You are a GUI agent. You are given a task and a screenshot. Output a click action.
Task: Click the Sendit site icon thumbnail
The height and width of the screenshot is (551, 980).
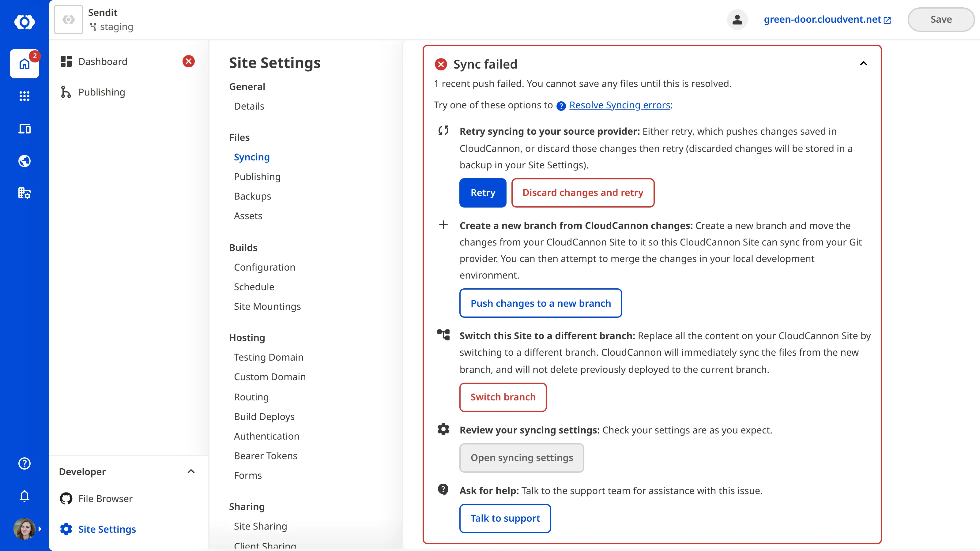tap(69, 19)
